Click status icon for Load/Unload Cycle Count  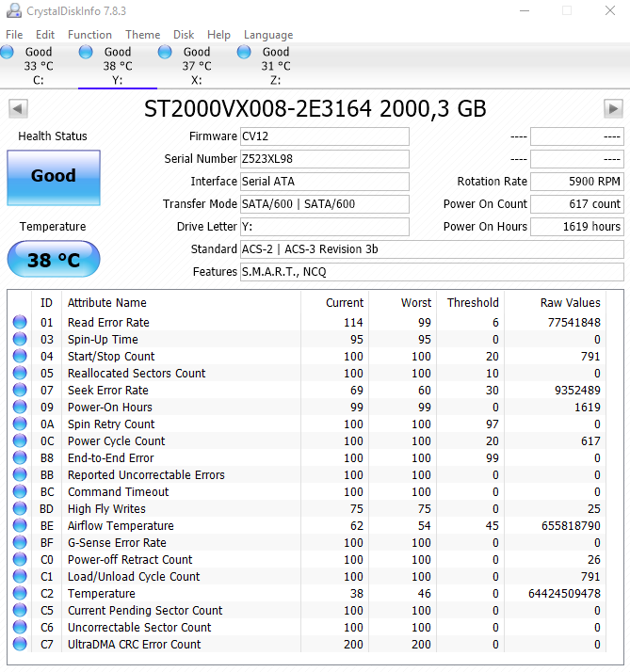[x=20, y=576]
